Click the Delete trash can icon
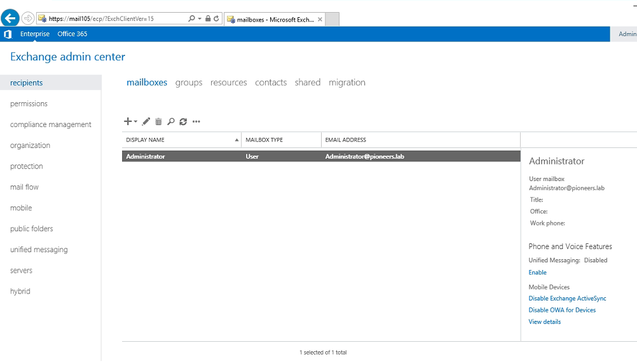Screen dimensions: 637x364 click(x=158, y=121)
